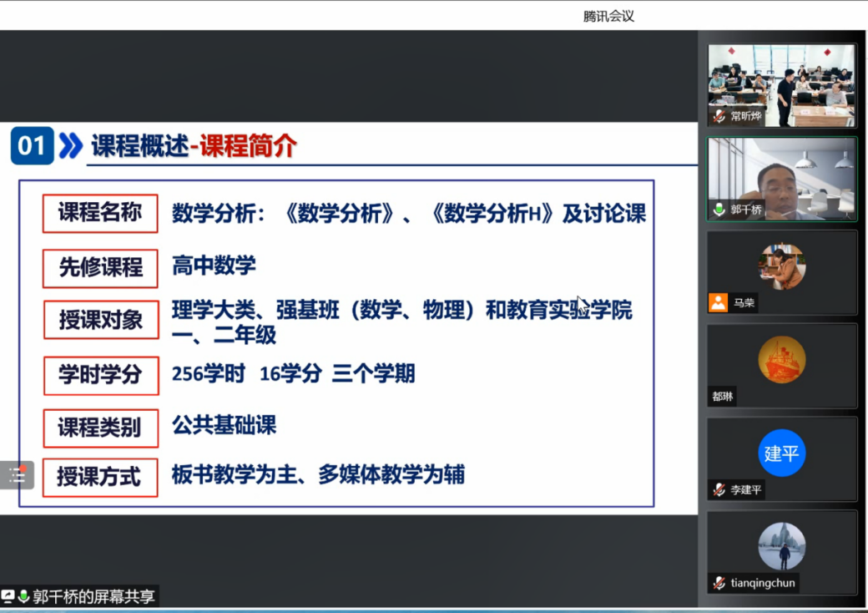Image resolution: width=868 pixels, height=613 pixels.
Task: Click active microphone icon next to 郭千桥
Action: pyautogui.click(x=719, y=210)
